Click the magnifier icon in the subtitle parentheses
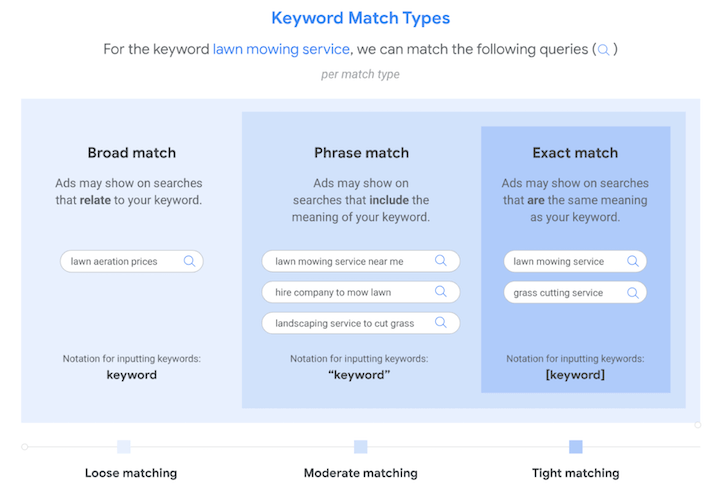Viewport: 720px width, 492px height. pyautogui.click(x=604, y=50)
